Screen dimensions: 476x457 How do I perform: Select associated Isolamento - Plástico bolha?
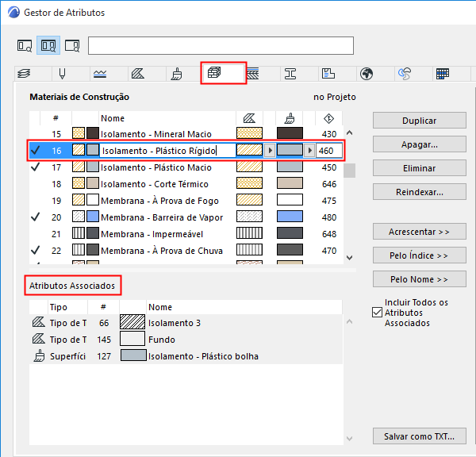tap(186, 356)
